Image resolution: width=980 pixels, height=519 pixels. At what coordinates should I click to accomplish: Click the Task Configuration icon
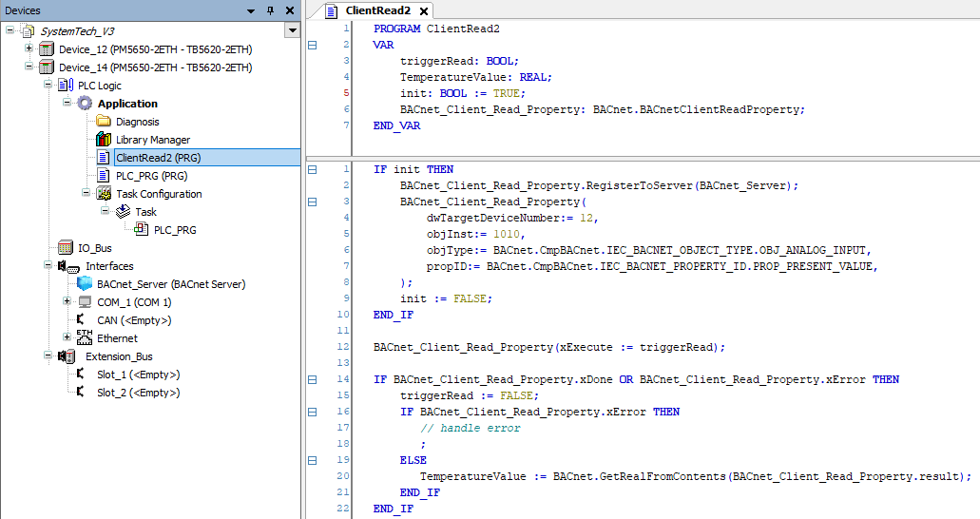click(104, 194)
